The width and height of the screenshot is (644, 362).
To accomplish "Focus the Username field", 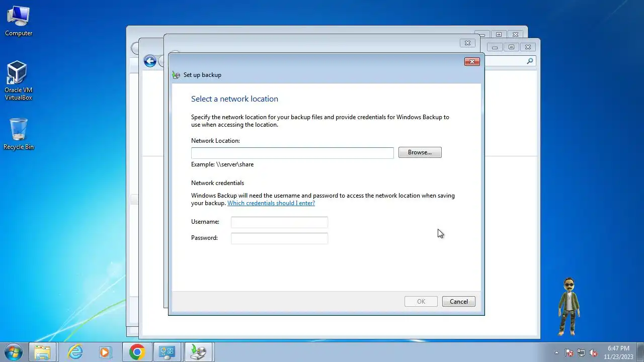I will [x=279, y=222].
